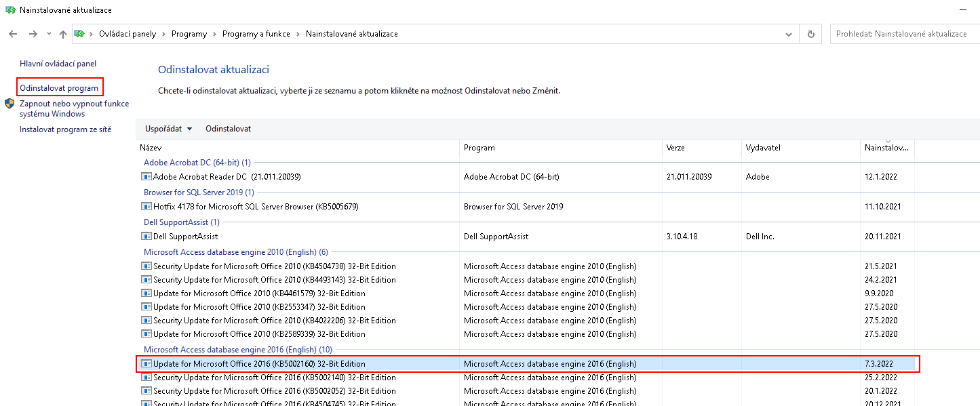The width and height of the screenshot is (980, 406).
Task: Collapse Browser for SQL Server 2019 group
Action: pyautogui.click(x=199, y=192)
